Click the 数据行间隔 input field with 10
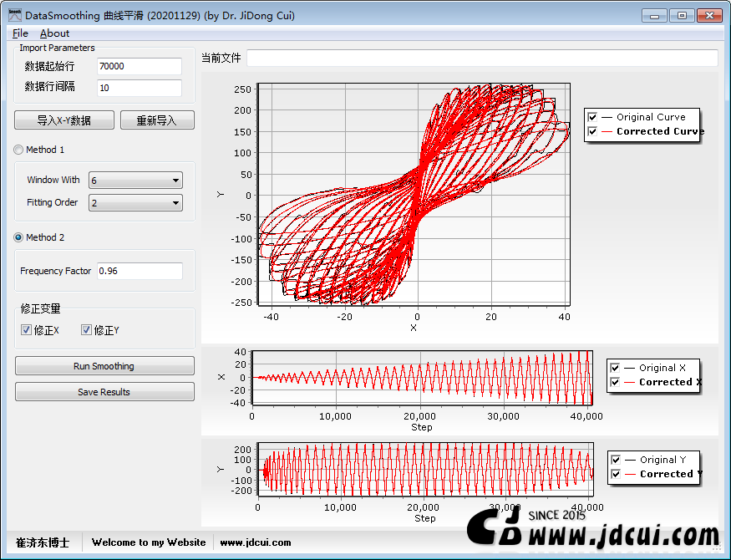The width and height of the screenshot is (731, 560). click(x=140, y=88)
